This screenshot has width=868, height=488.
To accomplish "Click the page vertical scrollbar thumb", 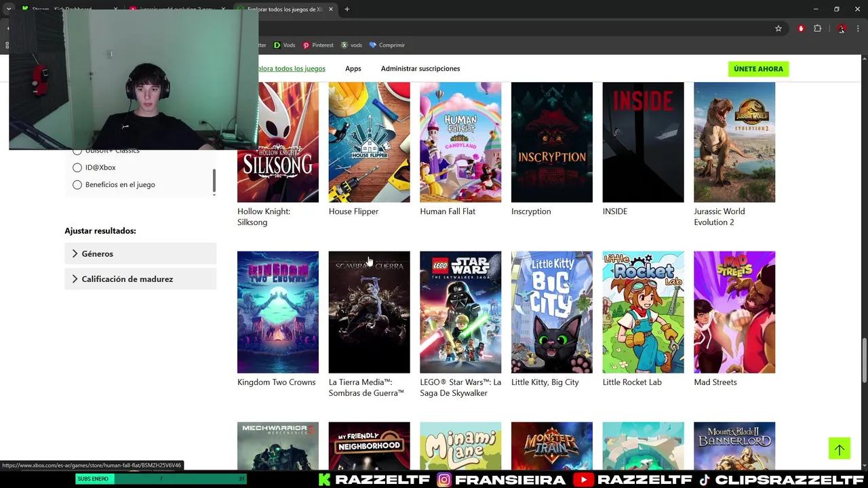I will tap(864, 359).
